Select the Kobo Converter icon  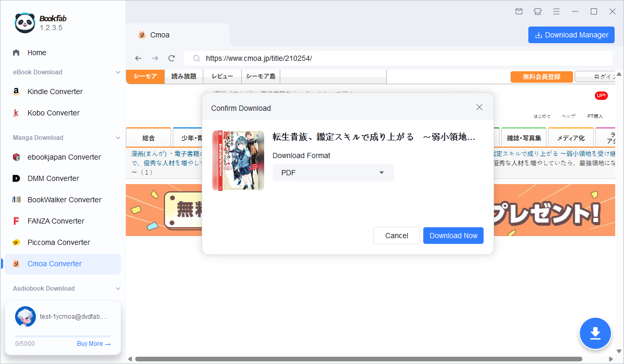click(x=17, y=113)
